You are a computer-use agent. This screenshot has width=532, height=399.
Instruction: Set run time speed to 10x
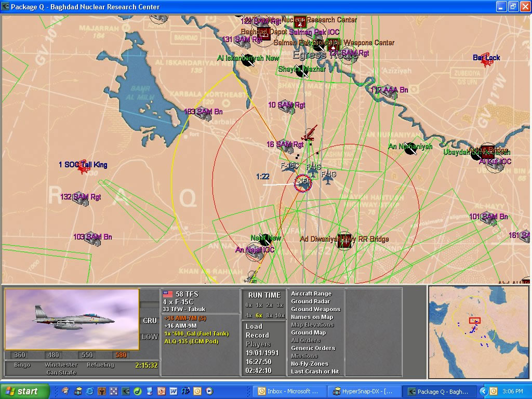pyautogui.click(x=280, y=315)
